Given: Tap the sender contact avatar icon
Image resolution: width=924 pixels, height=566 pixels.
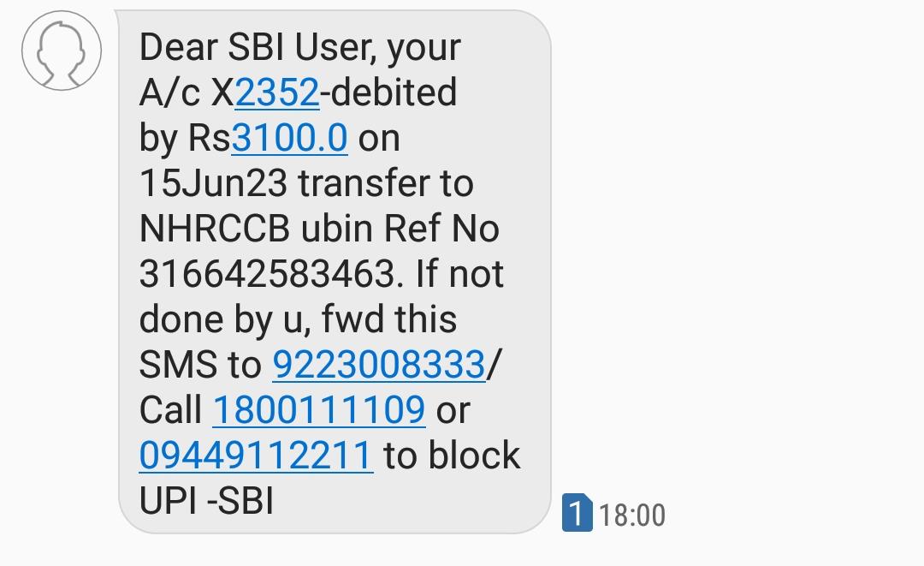Looking at the screenshot, I should click(x=62, y=51).
